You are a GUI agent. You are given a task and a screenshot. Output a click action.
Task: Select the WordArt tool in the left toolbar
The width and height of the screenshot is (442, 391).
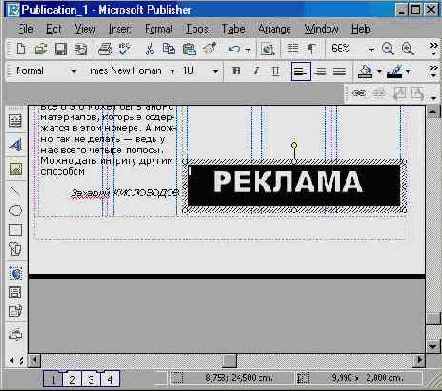15,145
